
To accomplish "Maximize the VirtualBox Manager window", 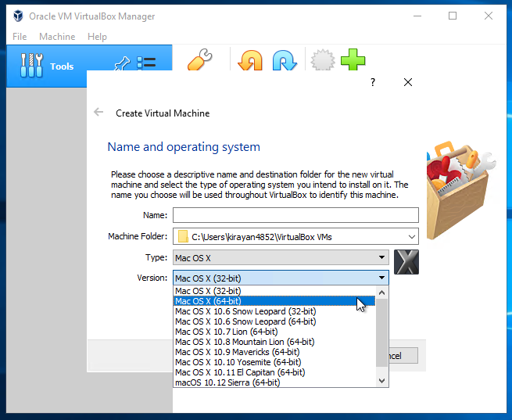I will (x=453, y=16).
